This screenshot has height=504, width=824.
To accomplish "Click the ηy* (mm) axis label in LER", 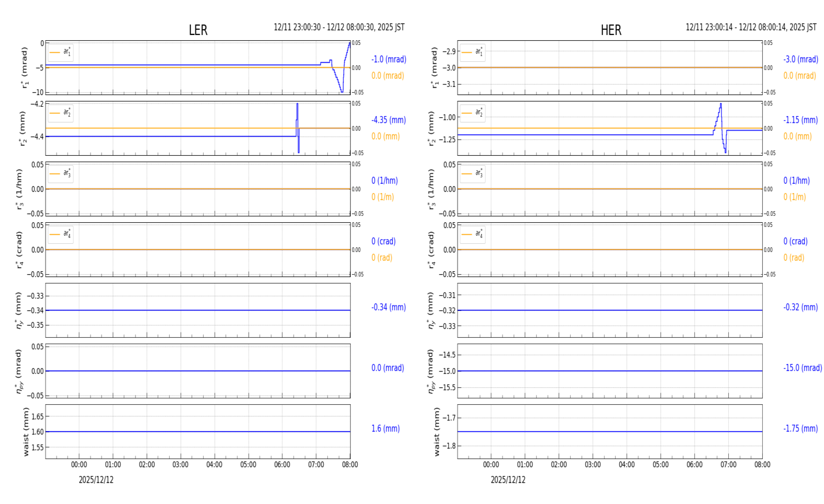I will 19,310.
